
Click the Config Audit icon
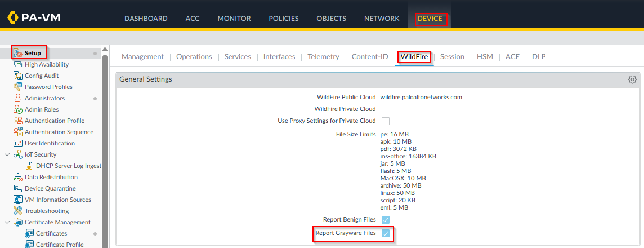click(x=17, y=76)
